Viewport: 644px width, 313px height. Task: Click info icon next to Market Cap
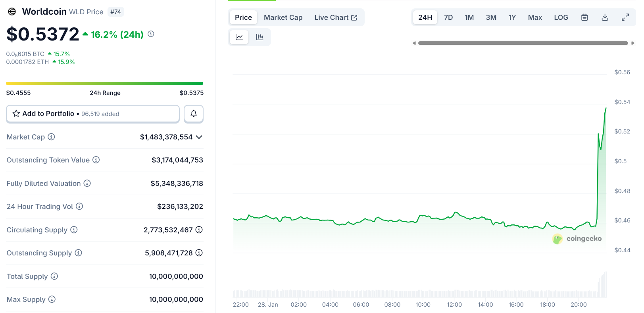click(51, 137)
